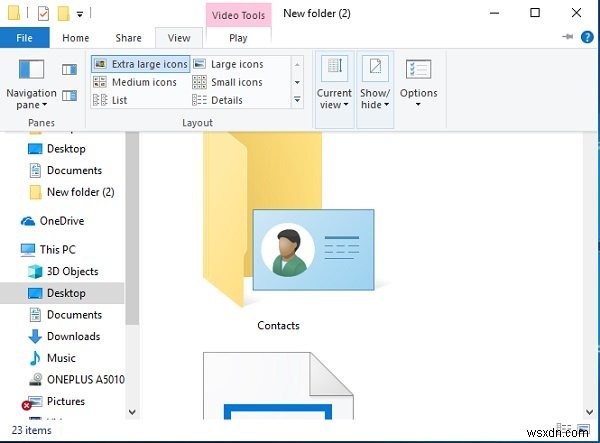The width and height of the screenshot is (600, 443).
Task: Click the Options icon button
Action: click(418, 69)
